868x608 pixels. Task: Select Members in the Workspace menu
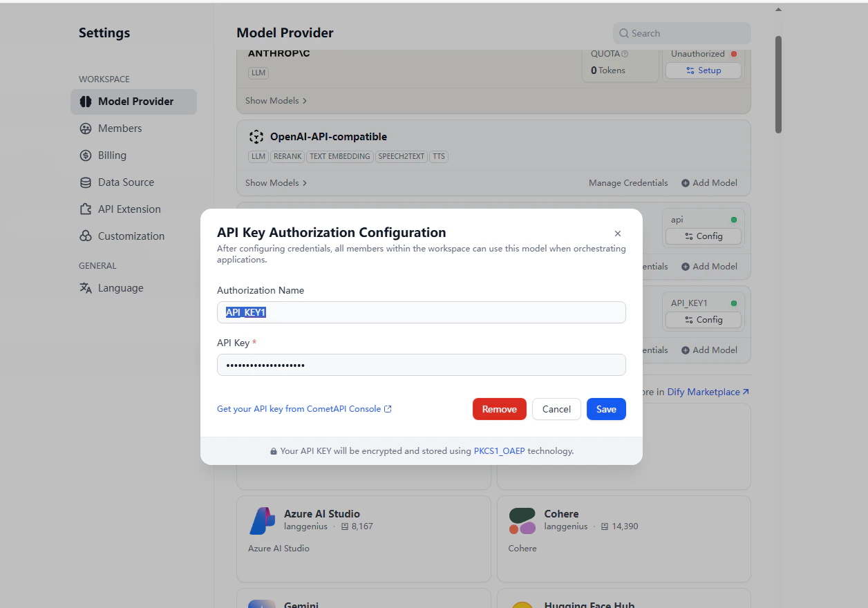(117, 128)
